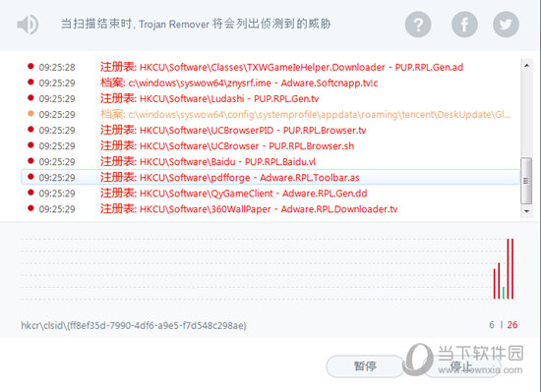Click scrollbar down arrow in threat list
The width and height of the screenshot is (541, 392).
[x=526, y=211]
